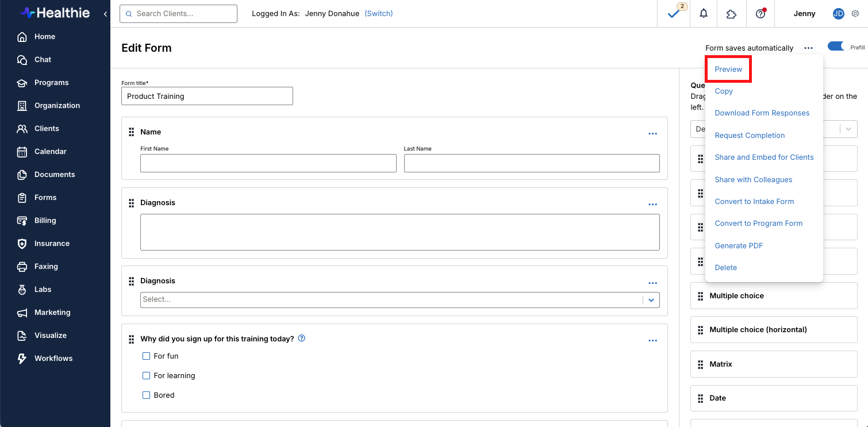The height and width of the screenshot is (427, 868).
Task: Open options menu for Name field
Action: pyautogui.click(x=652, y=133)
